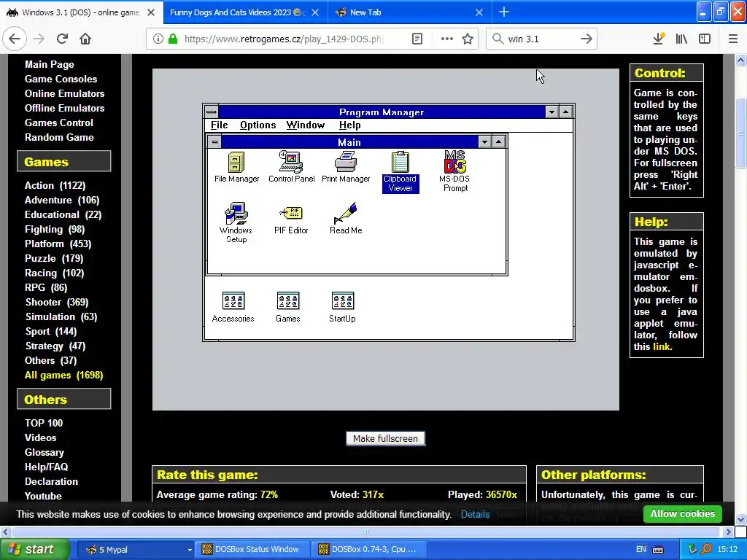
Task: Click the page vertical scrollbar down arrow
Action: click(x=741, y=519)
